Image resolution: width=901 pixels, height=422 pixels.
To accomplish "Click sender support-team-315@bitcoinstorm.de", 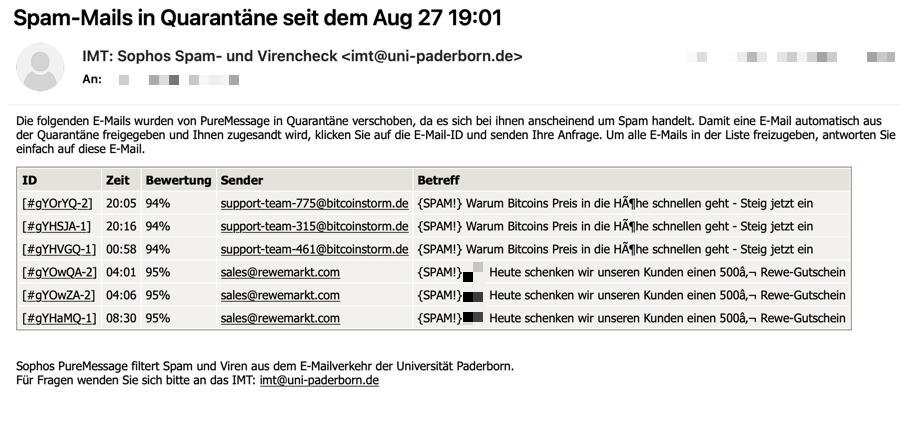I will [314, 226].
